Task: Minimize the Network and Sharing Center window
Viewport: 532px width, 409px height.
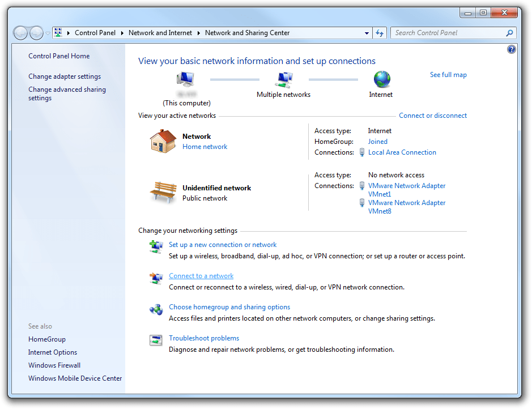Action: tap(468, 13)
